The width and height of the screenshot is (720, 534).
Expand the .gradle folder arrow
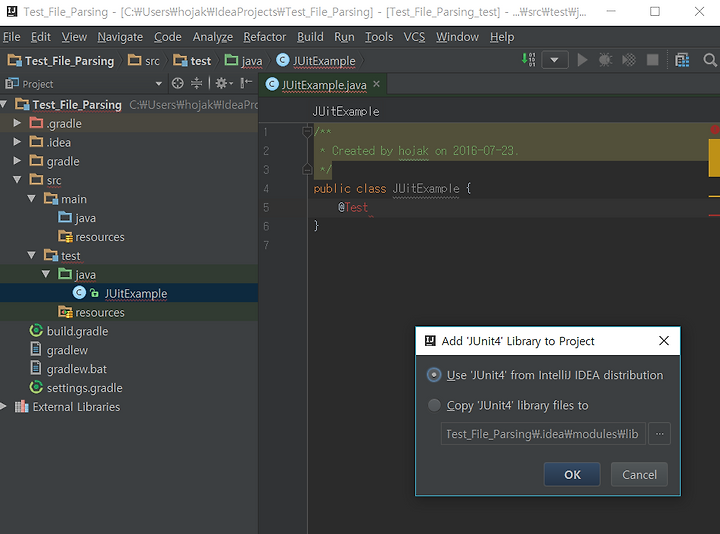(x=17, y=123)
